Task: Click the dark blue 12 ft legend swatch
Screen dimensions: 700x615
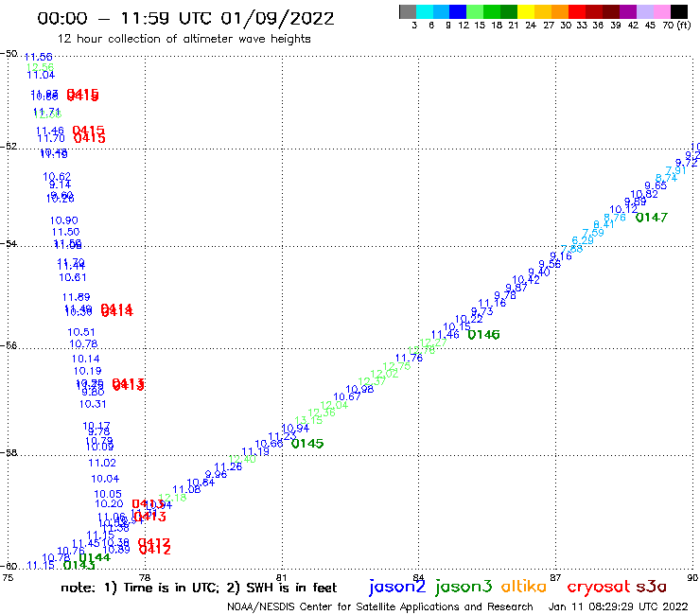Action: (458, 11)
